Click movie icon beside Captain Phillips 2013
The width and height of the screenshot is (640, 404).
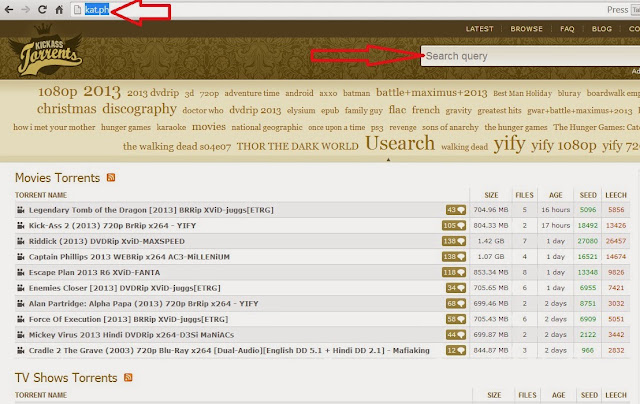[20, 257]
